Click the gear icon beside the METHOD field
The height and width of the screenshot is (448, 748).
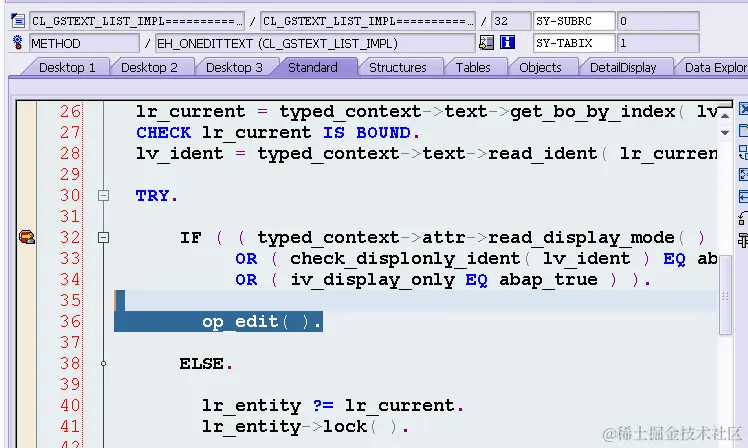18,43
